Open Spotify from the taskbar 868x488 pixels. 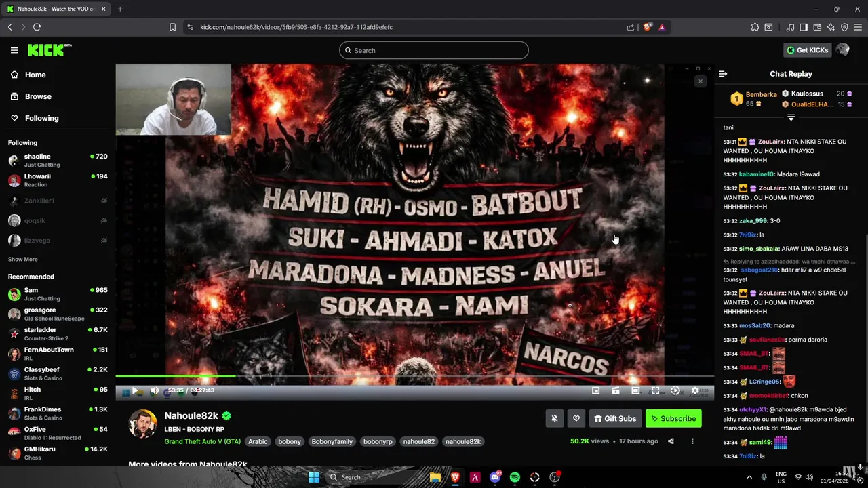pyautogui.click(x=515, y=477)
